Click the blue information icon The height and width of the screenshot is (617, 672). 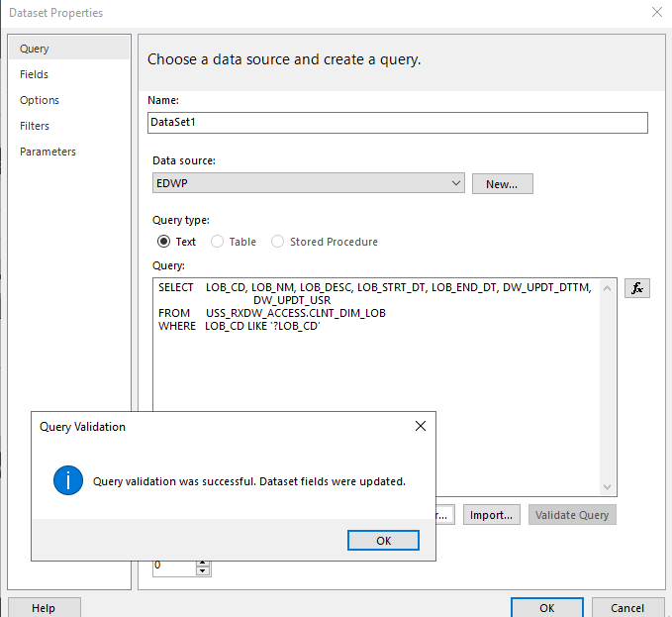point(68,480)
